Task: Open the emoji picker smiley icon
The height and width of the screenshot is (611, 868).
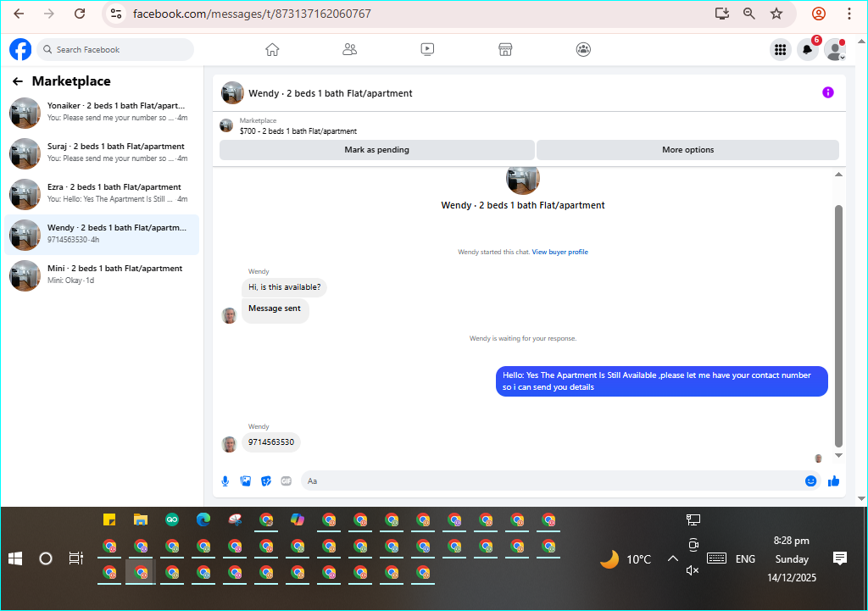Action: pyautogui.click(x=810, y=481)
